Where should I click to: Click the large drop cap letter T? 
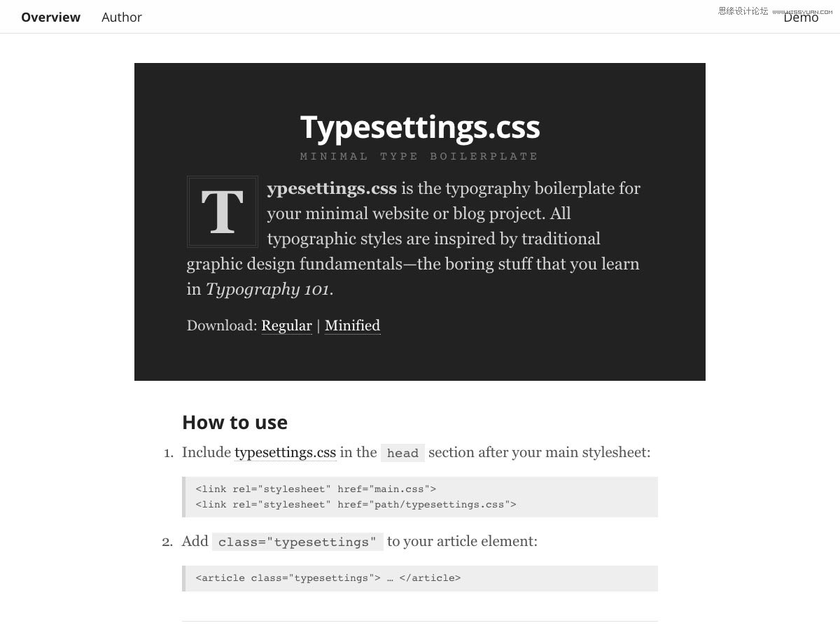pos(223,211)
